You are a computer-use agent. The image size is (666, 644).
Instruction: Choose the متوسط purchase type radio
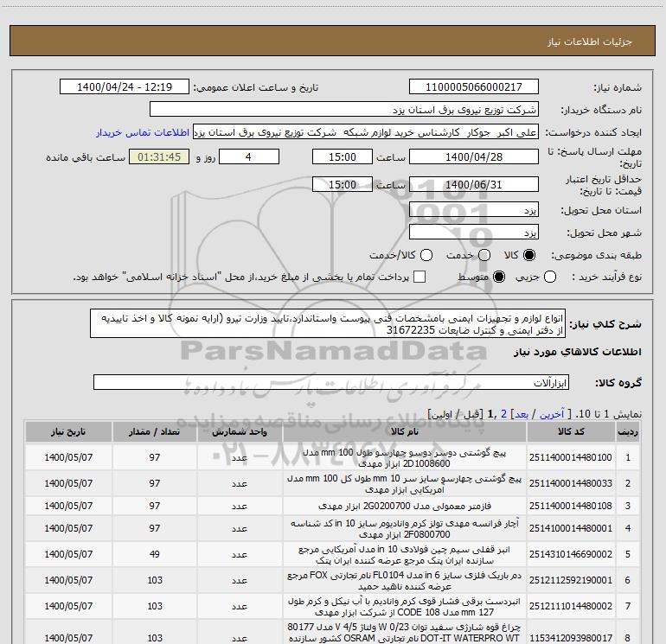499,277
